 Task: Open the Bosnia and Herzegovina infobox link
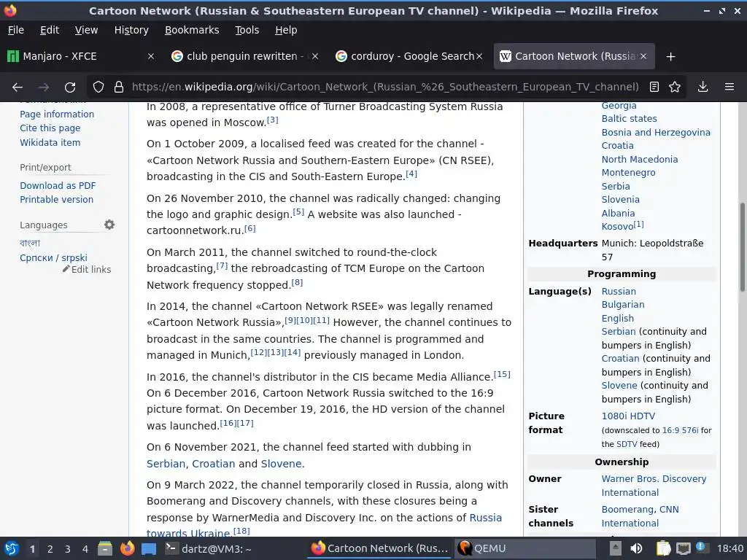(x=656, y=133)
